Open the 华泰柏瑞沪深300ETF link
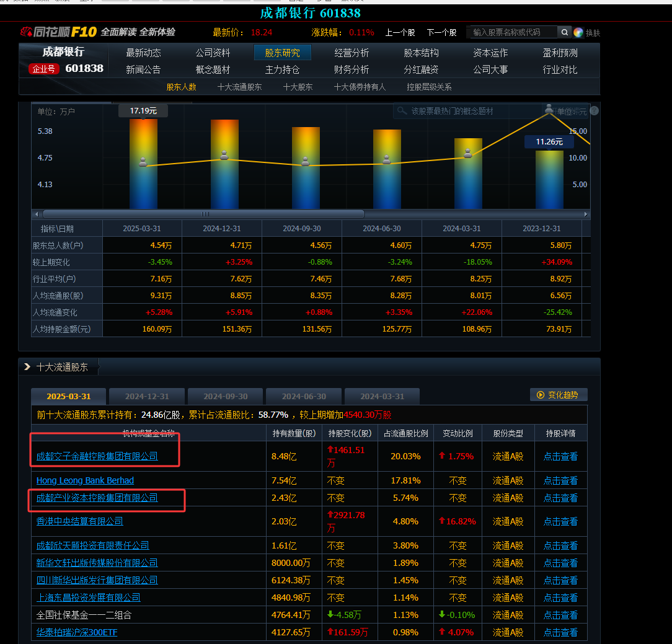This screenshot has width=672, height=644. click(x=77, y=632)
